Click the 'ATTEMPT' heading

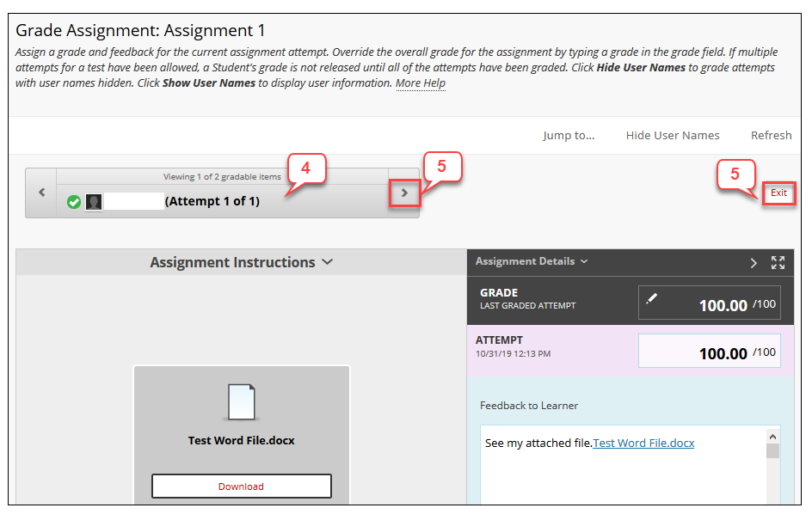(x=499, y=340)
